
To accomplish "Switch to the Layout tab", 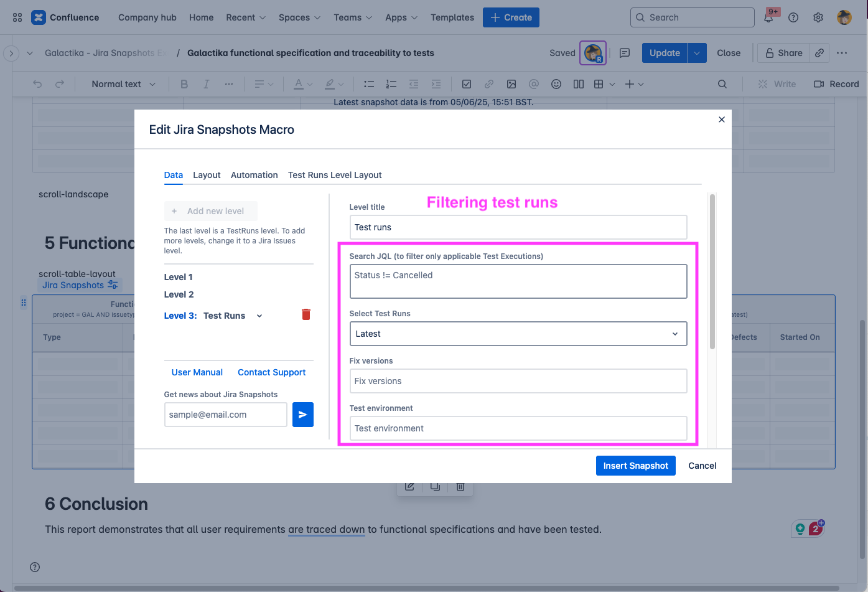I will (207, 175).
